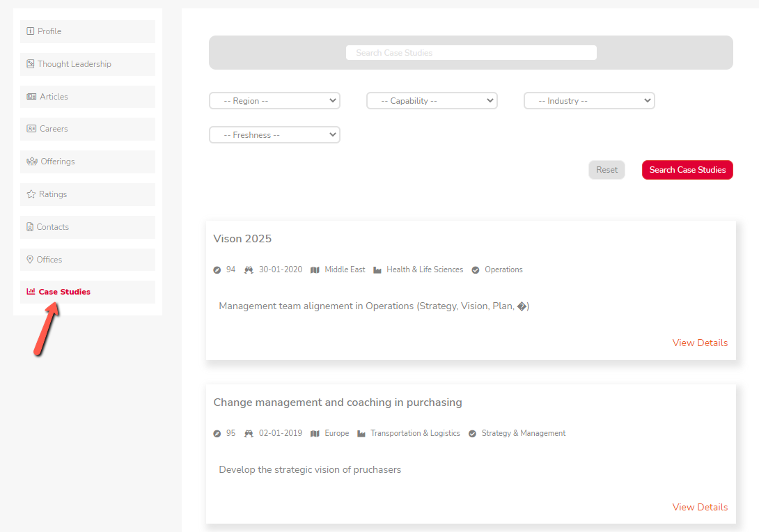Click the Contacts address book icon
Viewport: 759px width, 532px height.
[30, 226]
